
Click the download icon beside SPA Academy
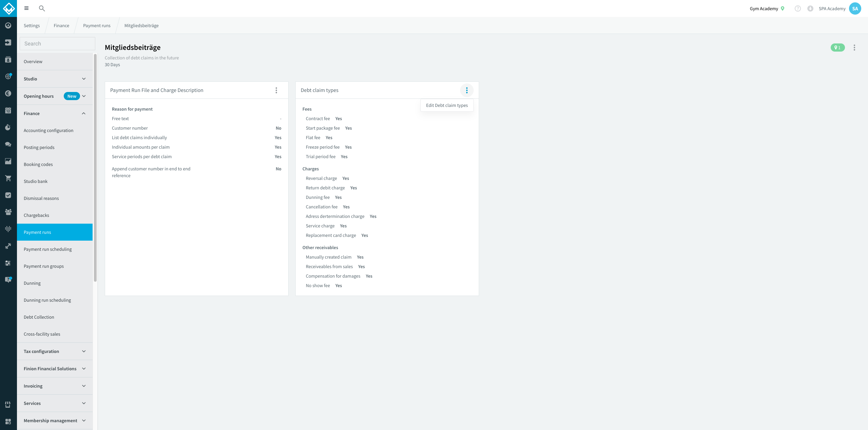[x=810, y=8]
